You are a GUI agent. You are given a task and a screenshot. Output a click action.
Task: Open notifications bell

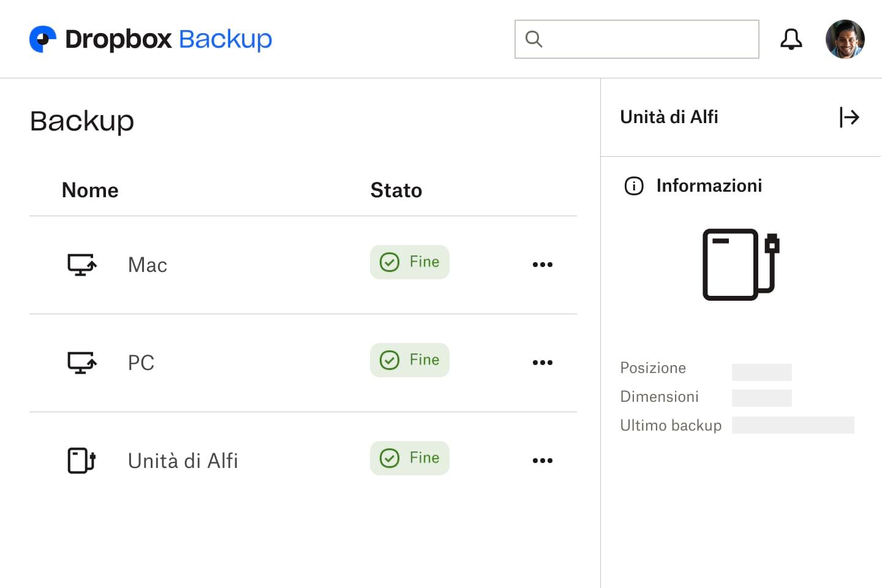coord(791,39)
